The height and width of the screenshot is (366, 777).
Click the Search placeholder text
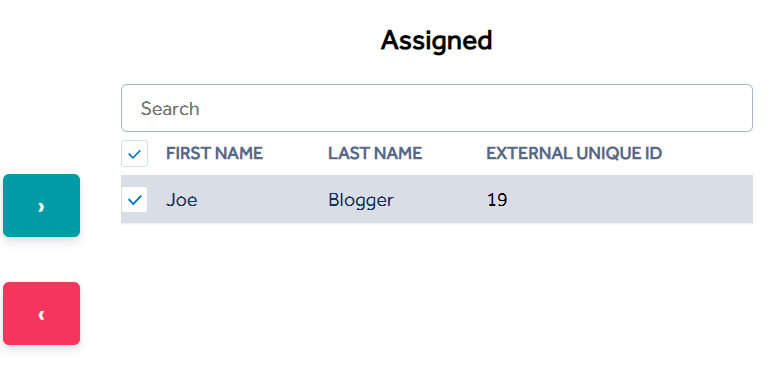click(170, 108)
